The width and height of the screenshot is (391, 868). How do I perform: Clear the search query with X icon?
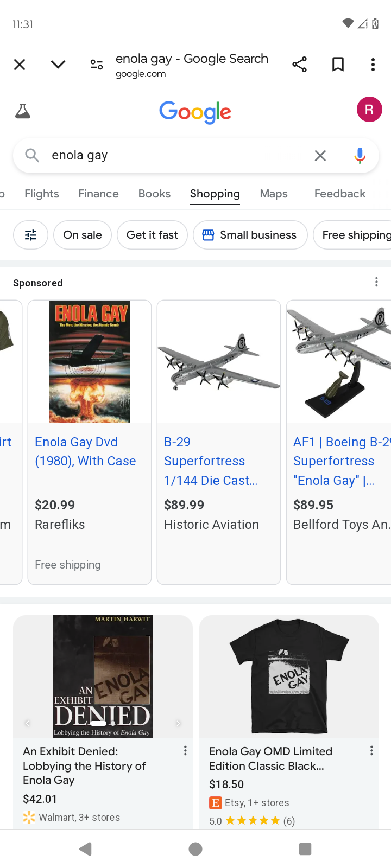(x=320, y=156)
